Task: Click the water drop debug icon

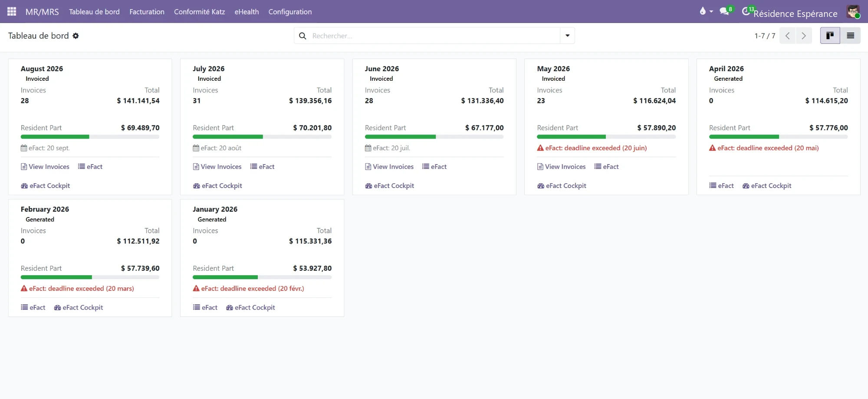Action: [703, 11]
